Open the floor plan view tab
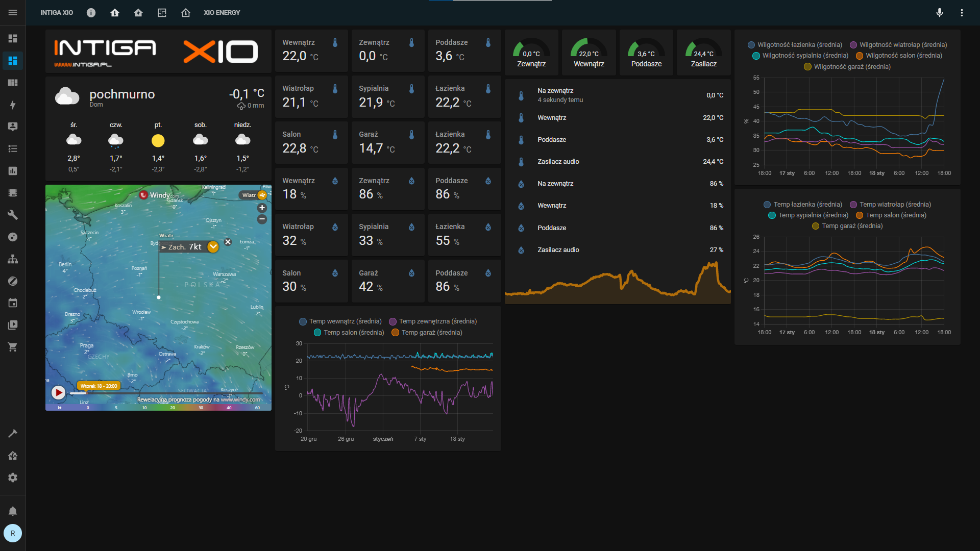This screenshot has width=980, height=551. tap(162, 13)
